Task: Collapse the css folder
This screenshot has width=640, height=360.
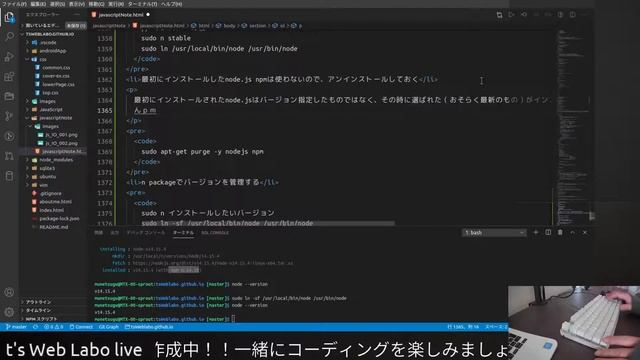Action: pyautogui.click(x=43, y=59)
